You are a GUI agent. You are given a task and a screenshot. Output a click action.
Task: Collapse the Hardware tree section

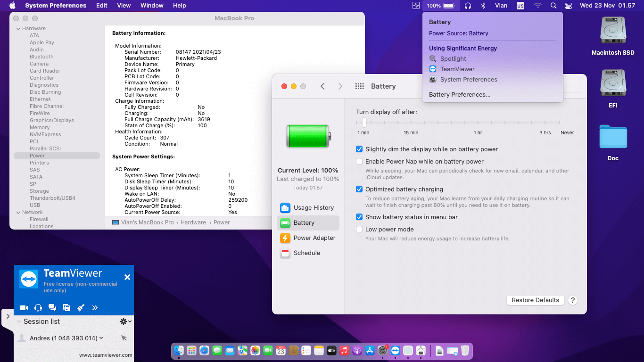click(x=18, y=29)
